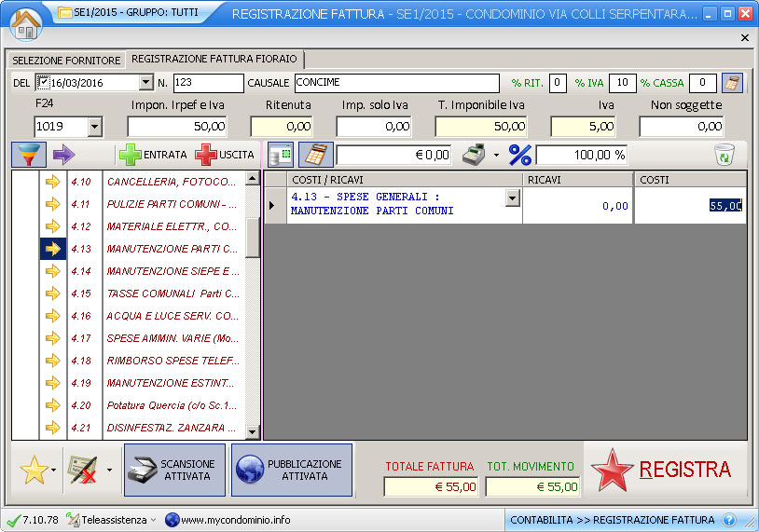Viewport: 759px width, 532px height.
Task: Click the purple right arrow icon
Action: click(63, 155)
